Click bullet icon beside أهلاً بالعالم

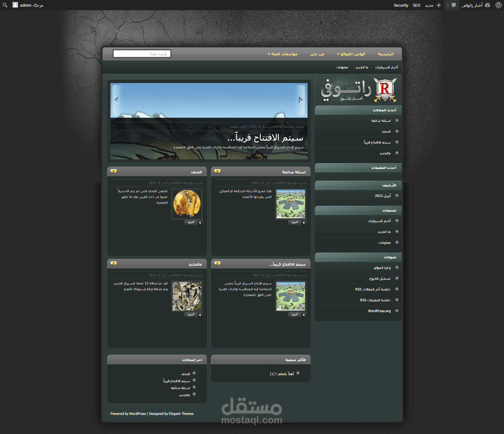coord(298,373)
